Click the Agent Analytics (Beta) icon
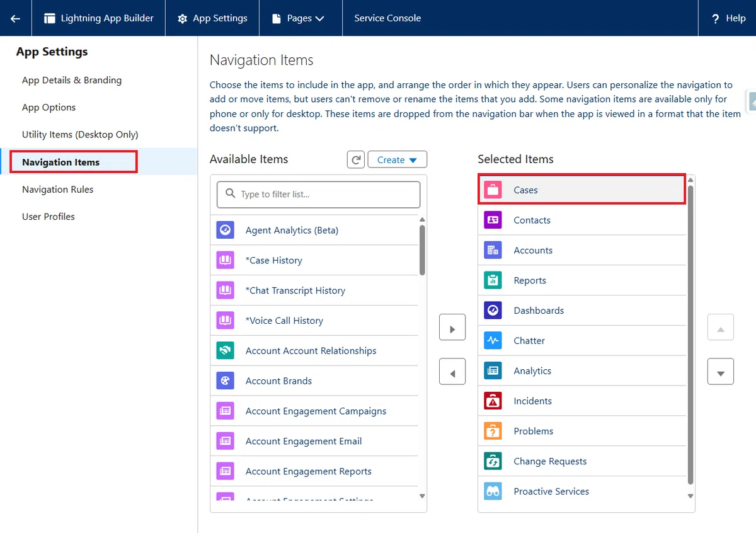 pos(226,230)
